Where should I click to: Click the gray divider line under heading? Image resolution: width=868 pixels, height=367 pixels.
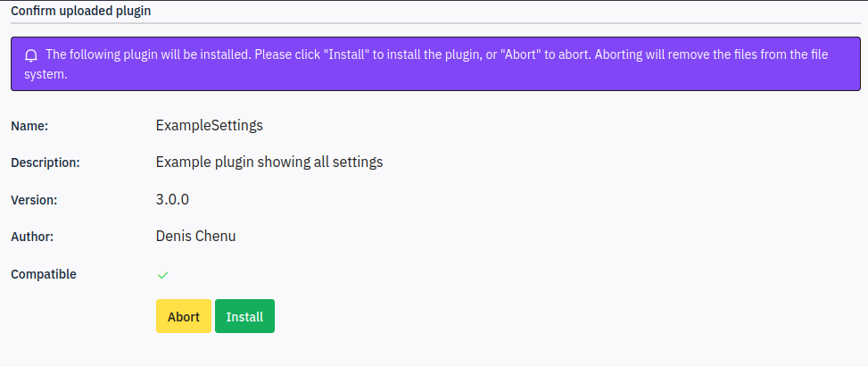435,23
